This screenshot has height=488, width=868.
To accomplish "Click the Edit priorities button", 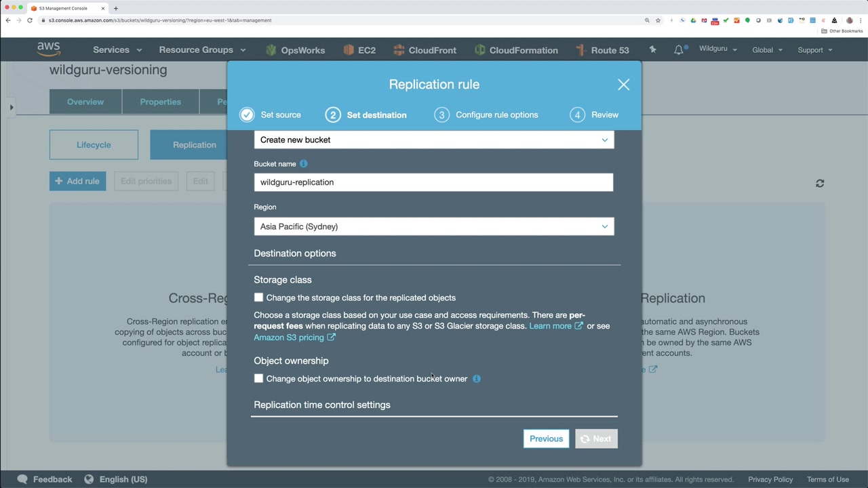I will [x=146, y=181].
